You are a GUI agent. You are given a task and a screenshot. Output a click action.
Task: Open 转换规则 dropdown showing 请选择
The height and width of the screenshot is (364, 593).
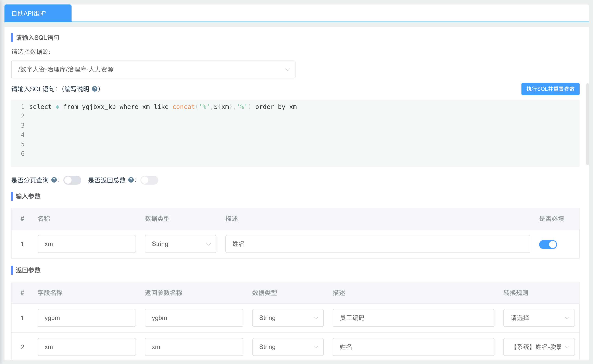(x=539, y=318)
